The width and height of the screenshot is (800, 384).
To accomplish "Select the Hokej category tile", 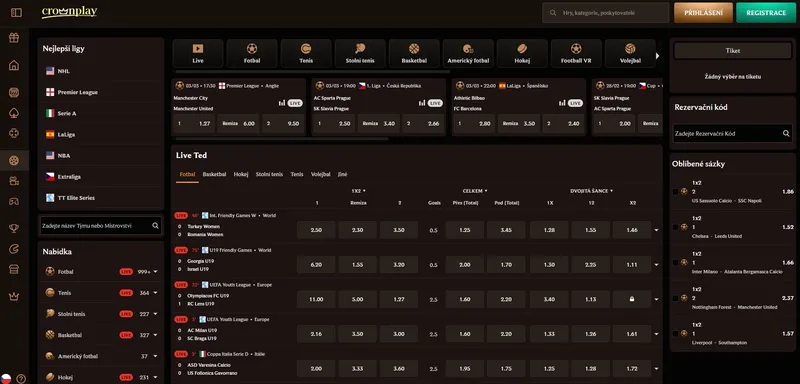I will coord(522,54).
